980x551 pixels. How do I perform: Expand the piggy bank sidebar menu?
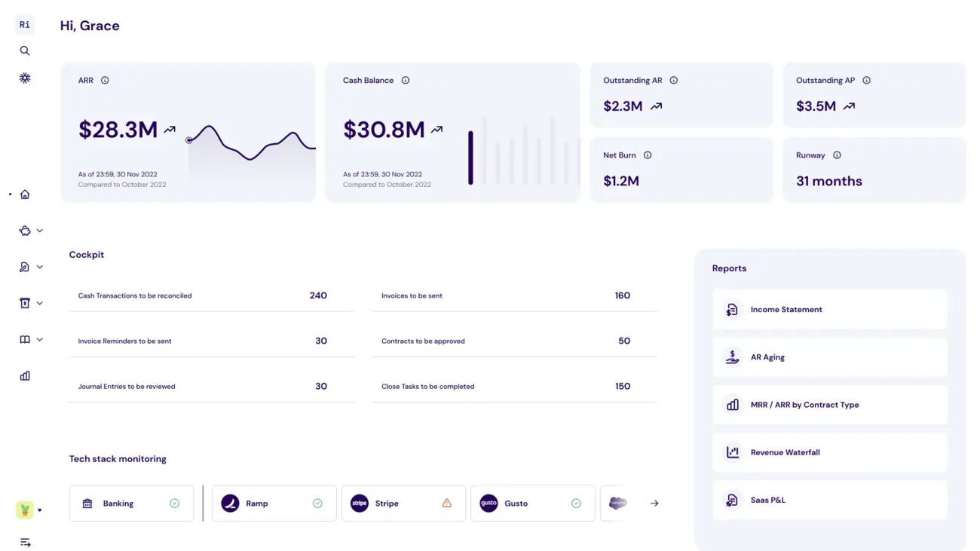tap(30, 231)
